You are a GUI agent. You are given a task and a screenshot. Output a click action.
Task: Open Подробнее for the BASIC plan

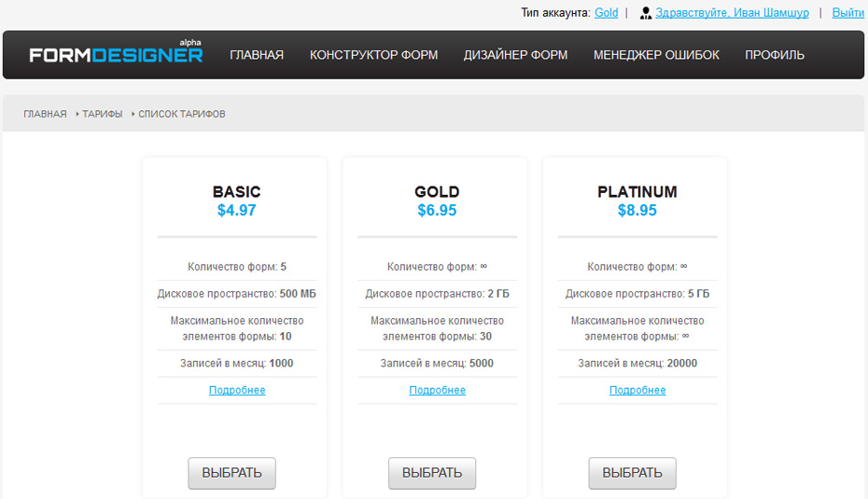click(237, 390)
